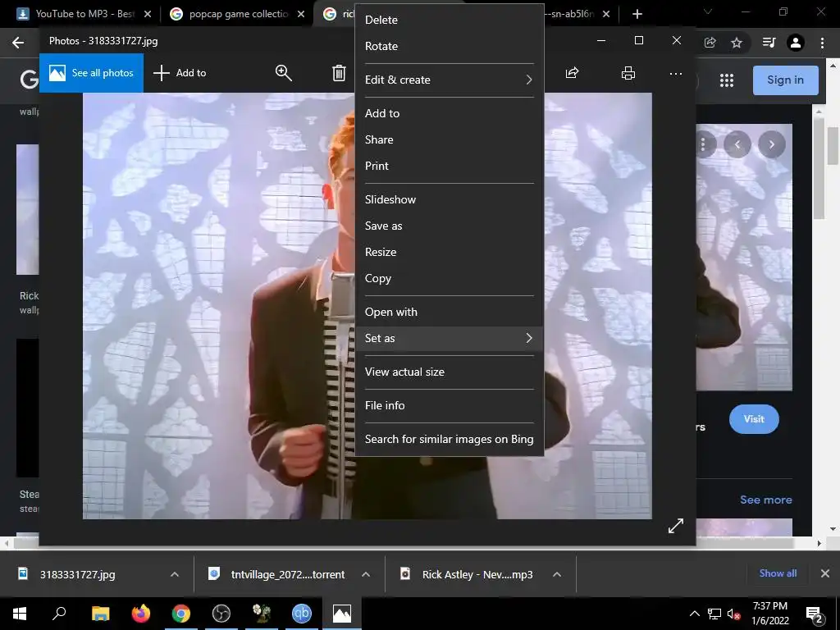
Task: Open the three-dot See more menu in Photos
Action: click(x=676, y=73)
